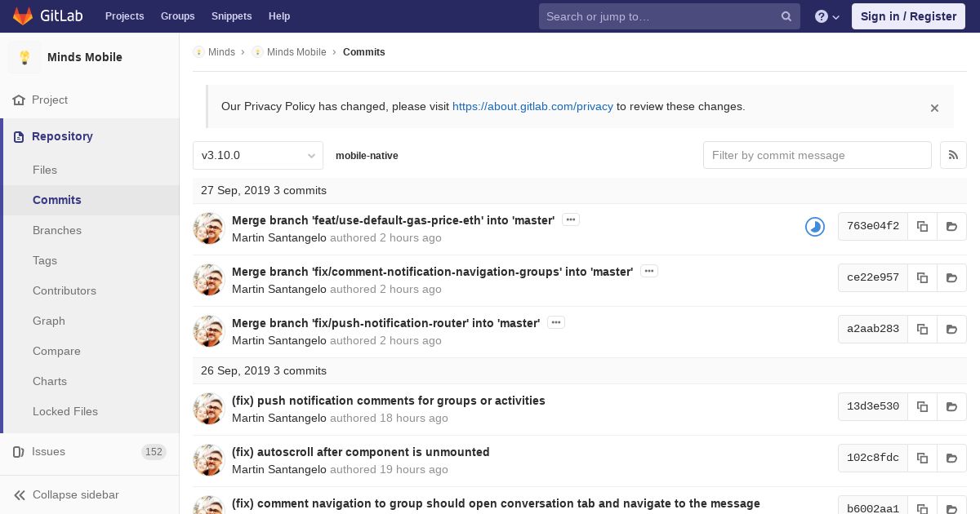Copy commit SHA a2aab283 to clipboard
Screen dimensions: 980x514
(x=922, y=329)
